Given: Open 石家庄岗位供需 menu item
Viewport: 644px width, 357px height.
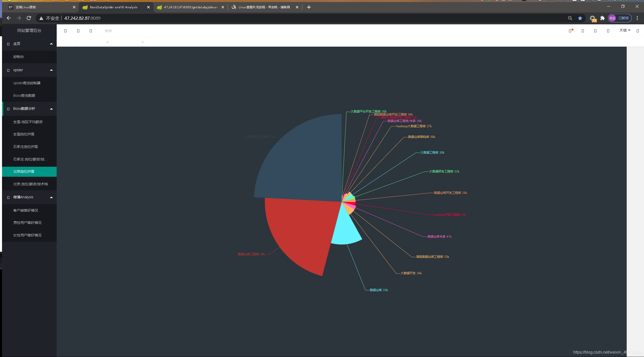Looking at the screenshot, I should [26, 147].
